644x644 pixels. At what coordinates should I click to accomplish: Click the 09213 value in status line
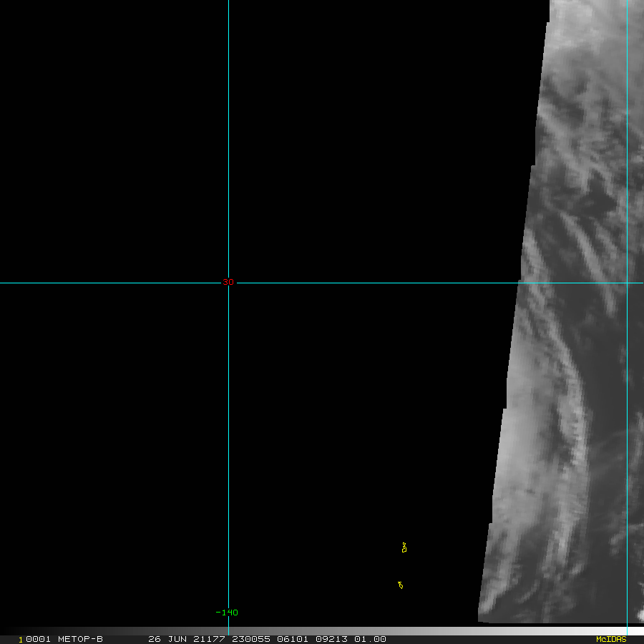(x=328, y=639)
